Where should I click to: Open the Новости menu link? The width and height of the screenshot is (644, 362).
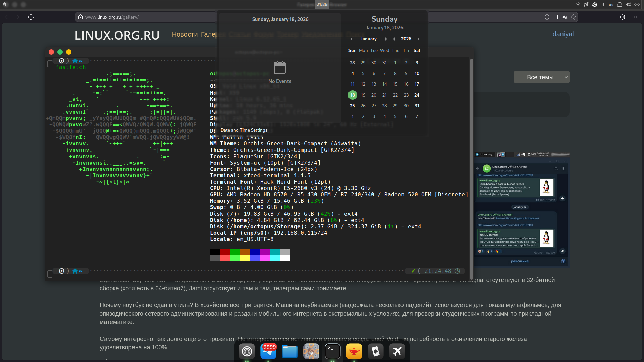pyautogui.click(x=184, y=34)
